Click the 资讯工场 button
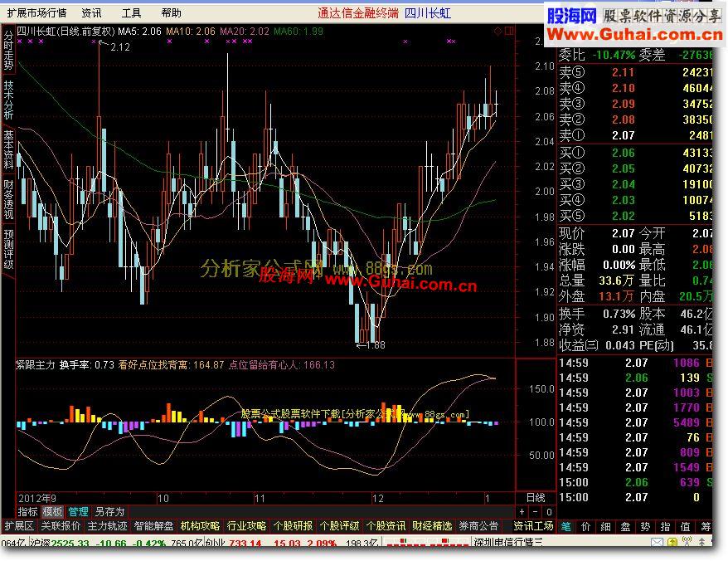Image resolution: width=728 pixels, height=561 pixels. pos(533,526)
